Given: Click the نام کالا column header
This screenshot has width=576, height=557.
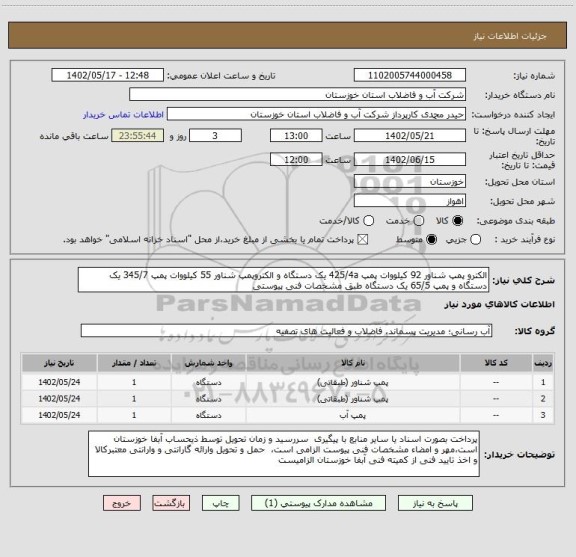Looking at the screenshot, I should 353,363.
